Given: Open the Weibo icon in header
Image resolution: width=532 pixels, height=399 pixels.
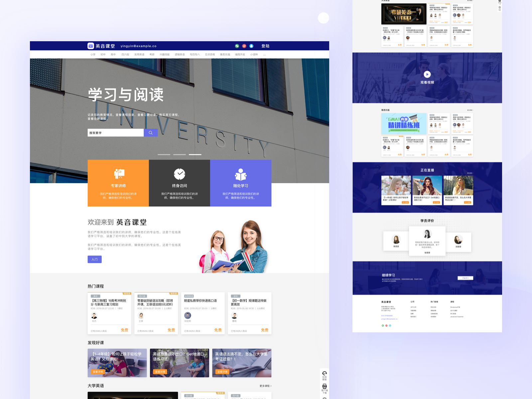Looking at the screenshot, I should coord(244,46).
